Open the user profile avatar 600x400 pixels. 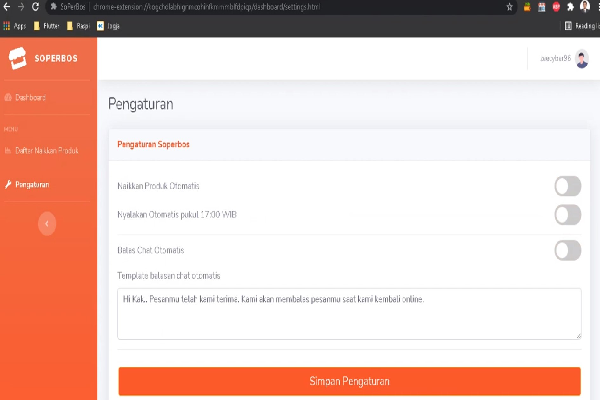pyautogui.click(x=582, y=59)
